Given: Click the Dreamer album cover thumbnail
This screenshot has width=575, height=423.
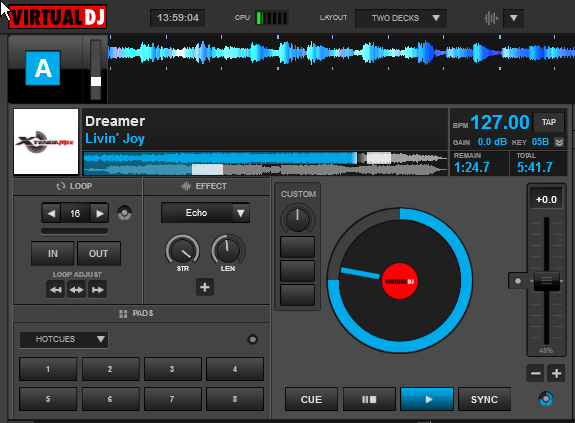Looking at the screenshot, I should (x=46, y=141).
